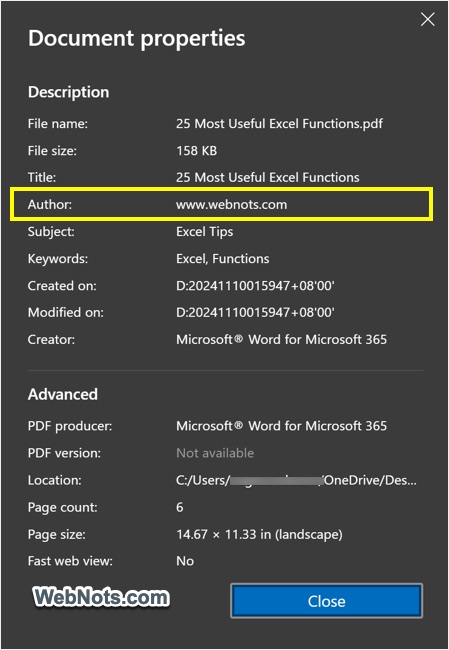Close the Document properties dialog with X

tap(427, 19)
